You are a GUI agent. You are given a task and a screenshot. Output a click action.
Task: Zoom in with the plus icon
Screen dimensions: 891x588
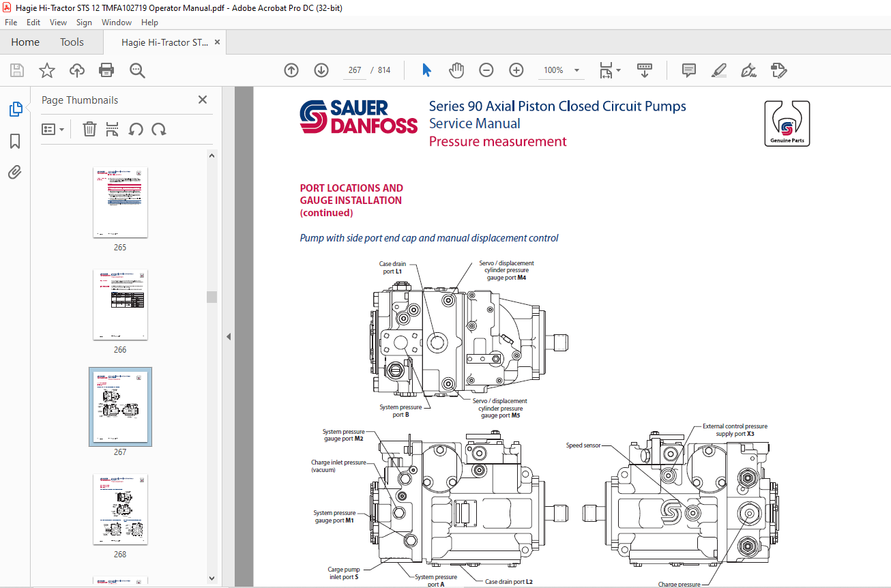click(x=516, y=70)
